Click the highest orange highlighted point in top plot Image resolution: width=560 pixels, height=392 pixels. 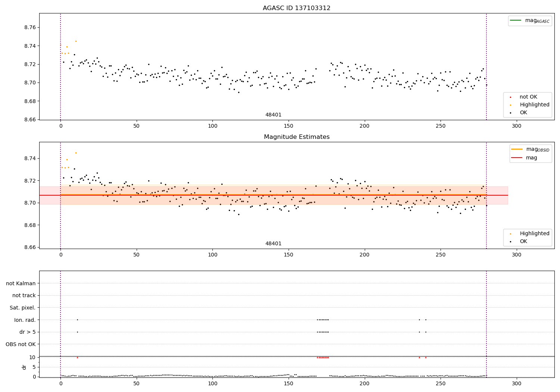(x=76, y=41)
